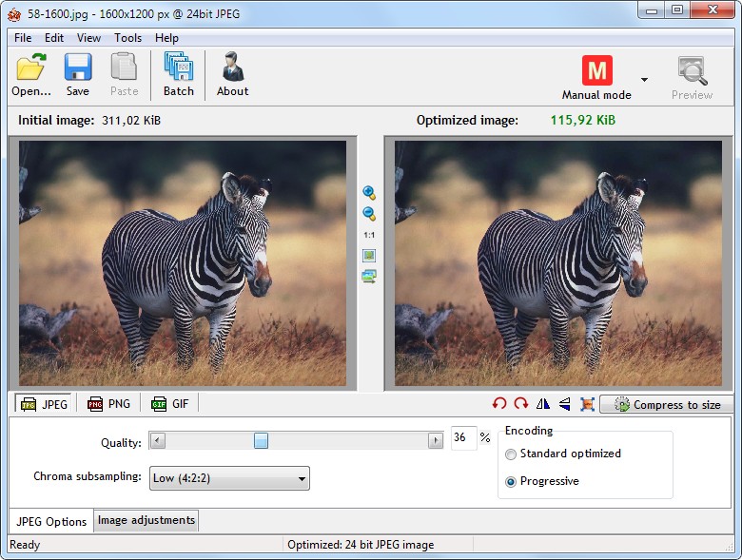This screenshot has width=742, height=560.
Task: Open an image file with Open icon
Action: [31, 74]
